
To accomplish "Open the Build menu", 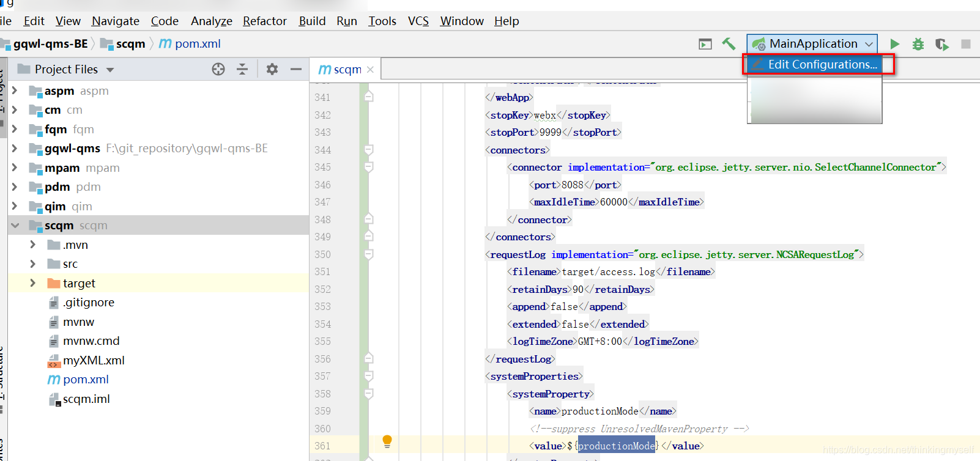I will pos(312,21).
